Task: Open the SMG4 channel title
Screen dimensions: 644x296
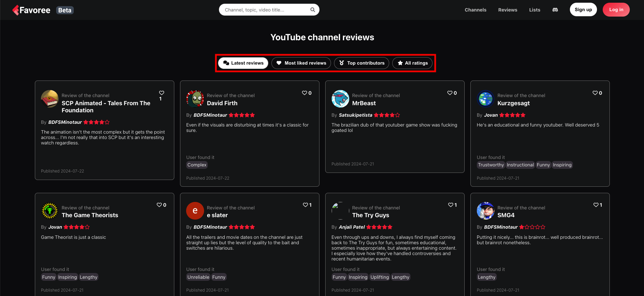Action: [506, 215]
